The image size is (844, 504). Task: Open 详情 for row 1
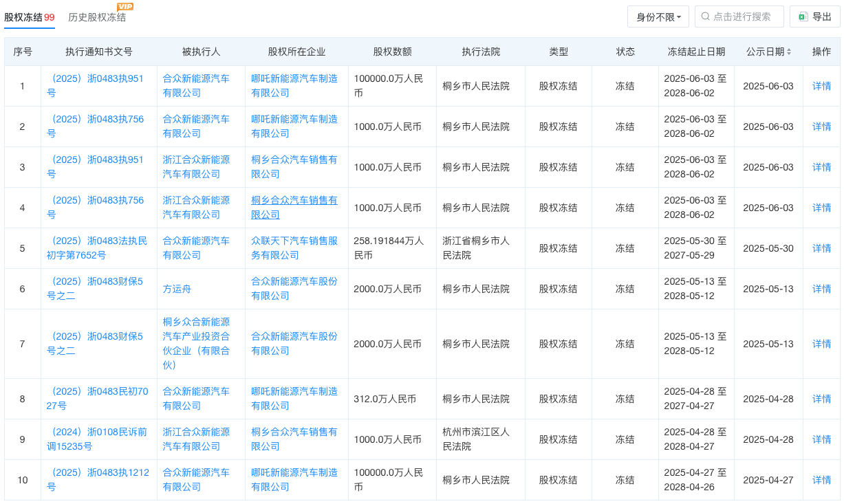coord(821,86)
